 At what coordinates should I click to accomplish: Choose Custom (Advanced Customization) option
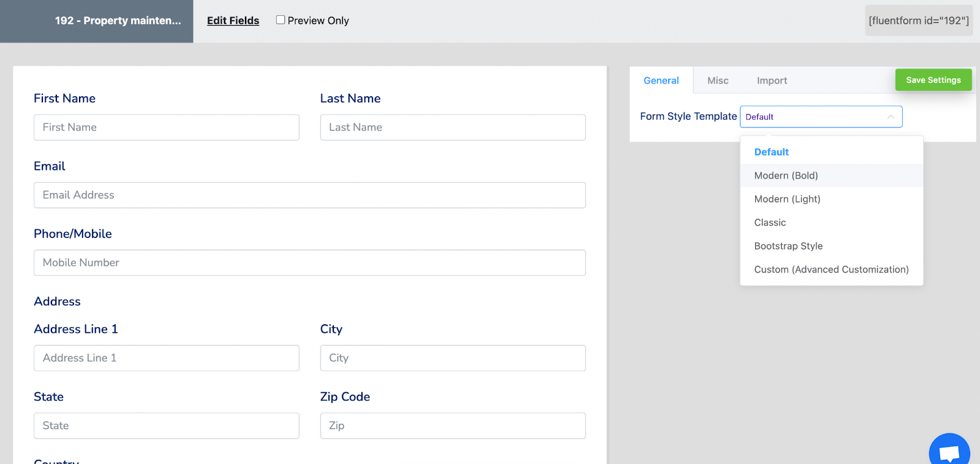point(831,270)
